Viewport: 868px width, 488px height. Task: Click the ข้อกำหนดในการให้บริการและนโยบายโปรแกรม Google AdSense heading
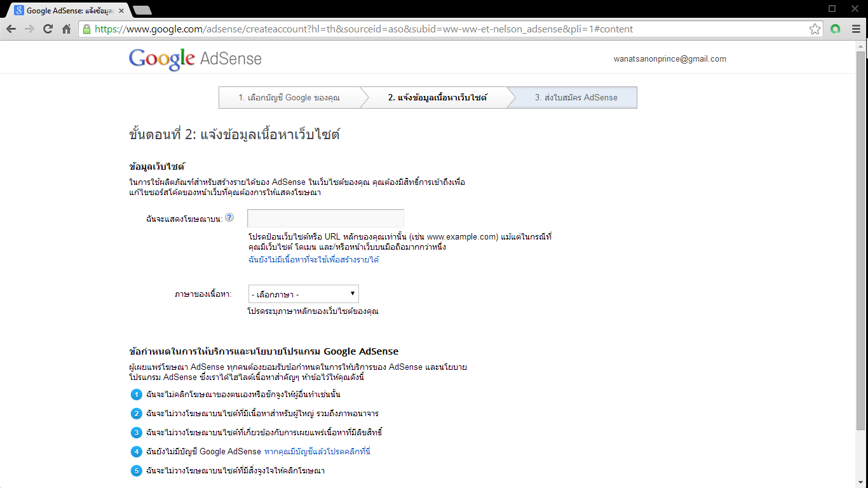tap(264, 351)
